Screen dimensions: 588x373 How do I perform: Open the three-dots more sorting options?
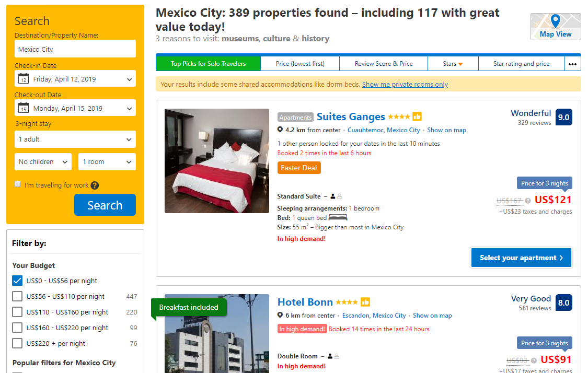click(572, 64)
